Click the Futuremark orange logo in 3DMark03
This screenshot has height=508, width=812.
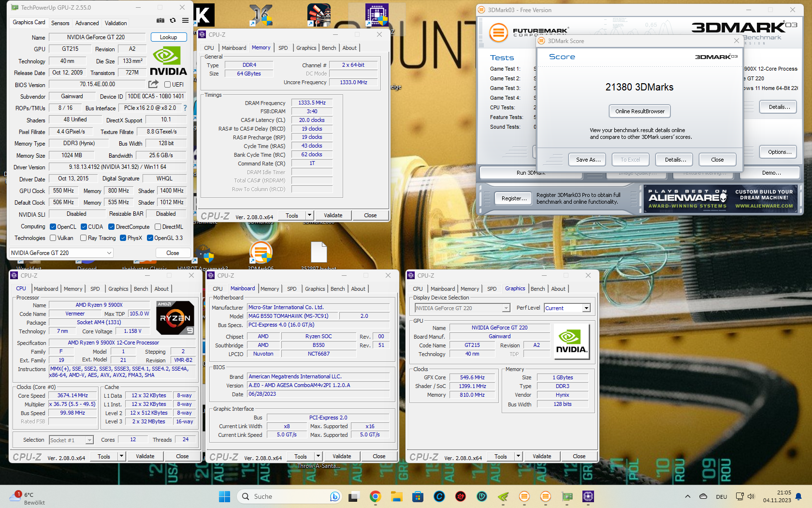coord(498,33)
